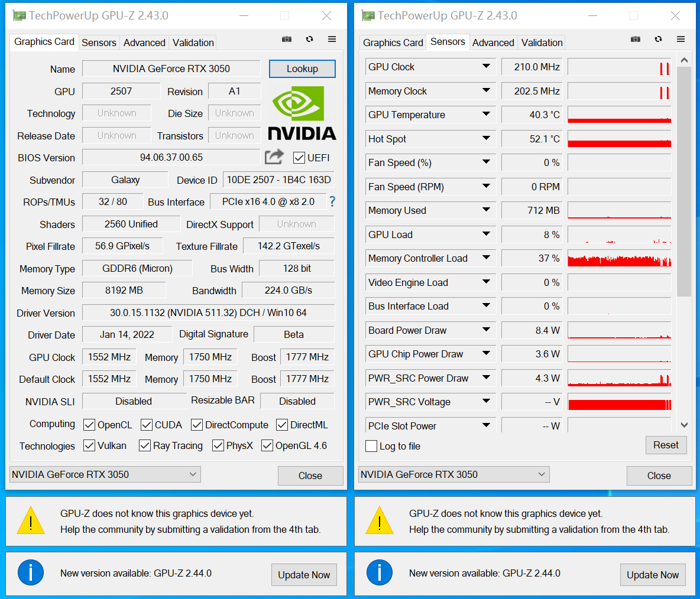
Task: Open GPU selector dropdown in left window
Action: click(105, 474)
